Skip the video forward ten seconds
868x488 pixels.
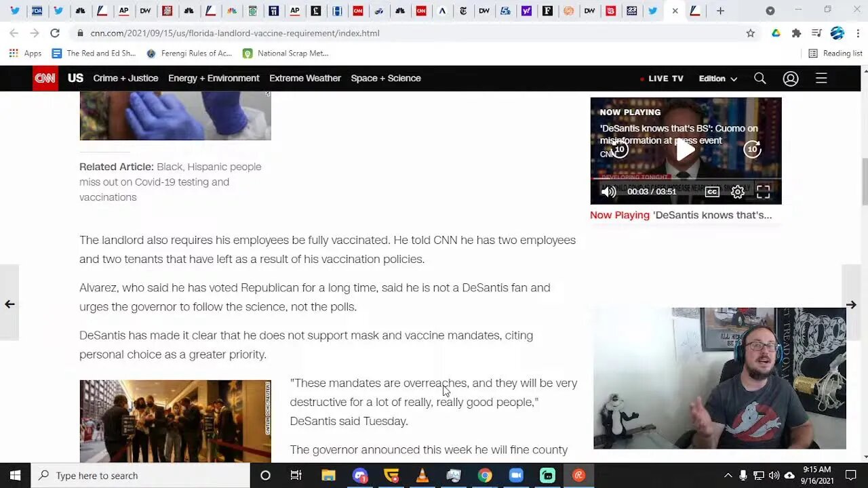coord(752,149)
